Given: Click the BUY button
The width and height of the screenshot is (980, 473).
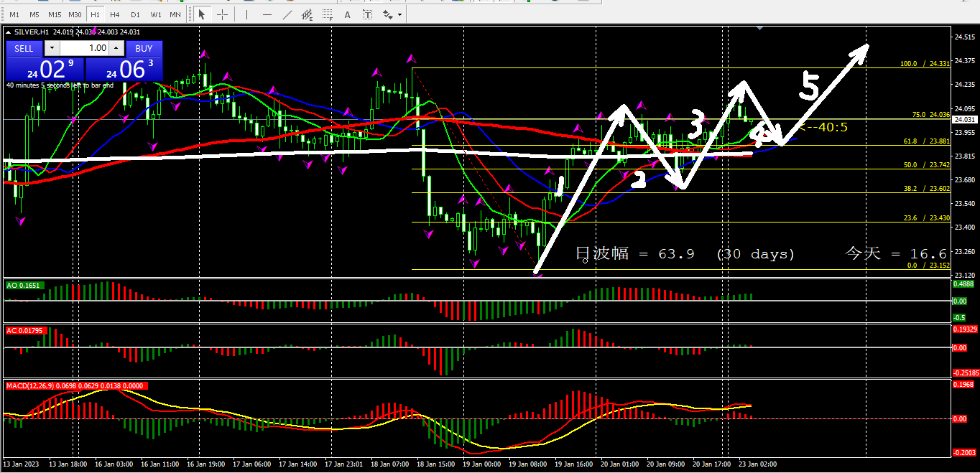Looking at the screenshot, I should coord(144,48).
